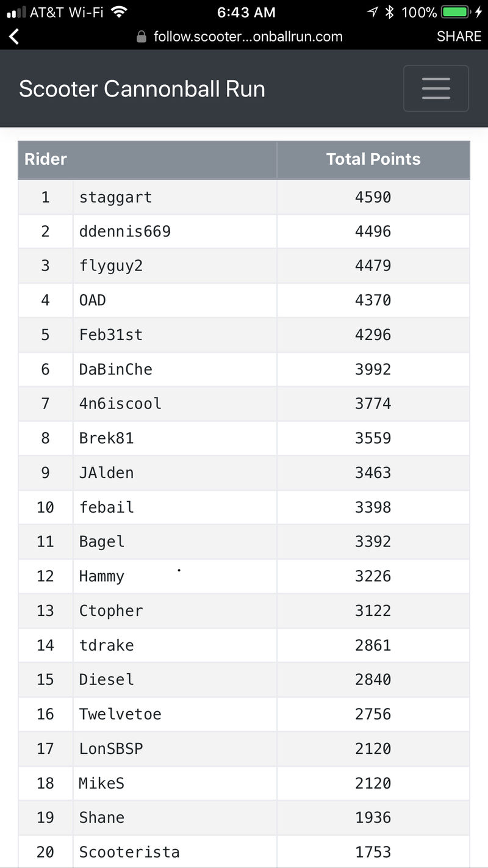Image resolution: width=488 pixels, height=868 pixels.
Task: Open the hamburger navigation menu
Action: tap(436, 89)
